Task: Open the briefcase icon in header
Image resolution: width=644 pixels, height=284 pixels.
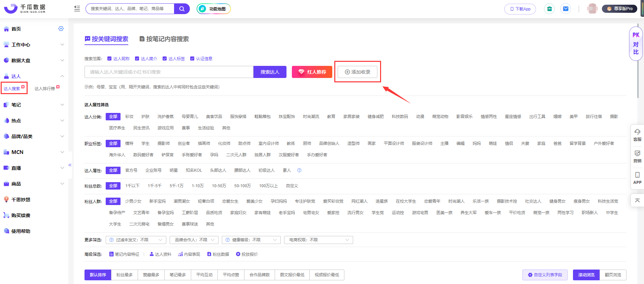Action: (549, 9)
